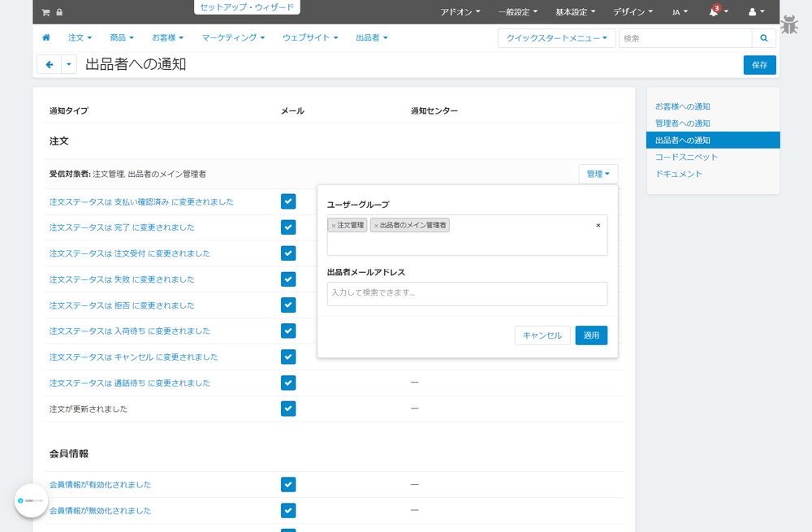Image resolution: width=812 pixels, height=532 pixels.
Task: Open the 商品 menu
Action: pos(122,37)
